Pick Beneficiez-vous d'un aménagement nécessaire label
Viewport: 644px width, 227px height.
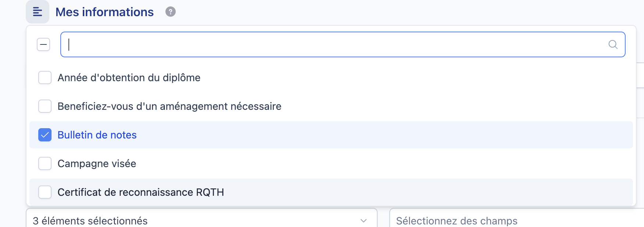170,107
